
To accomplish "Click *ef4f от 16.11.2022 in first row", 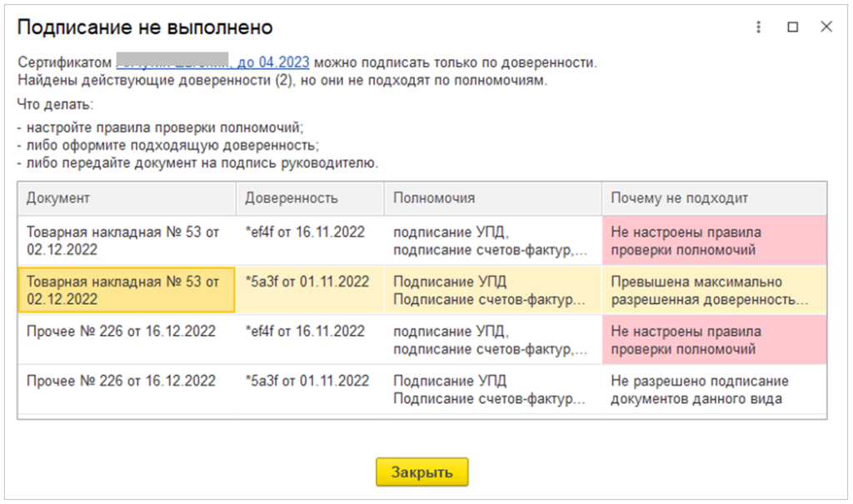I will [x=305, y=232].
